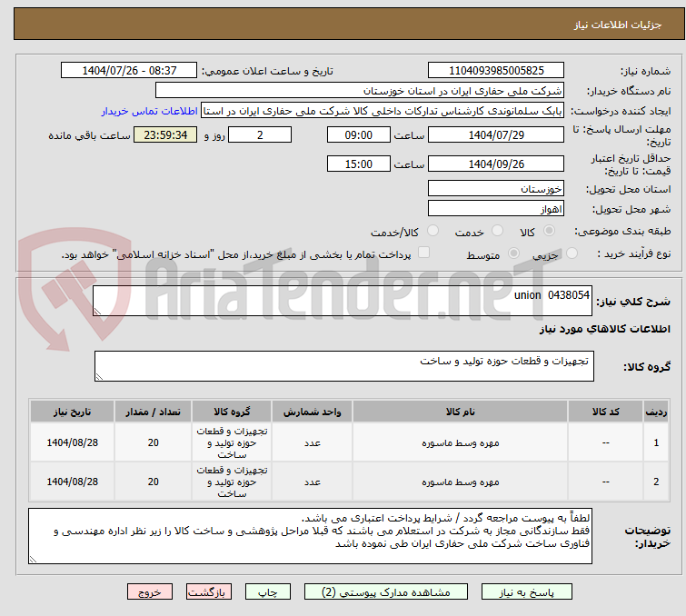686x616 pixels.
Task: Click the response deadline date 1404/07/29
Action: point(496,134)
